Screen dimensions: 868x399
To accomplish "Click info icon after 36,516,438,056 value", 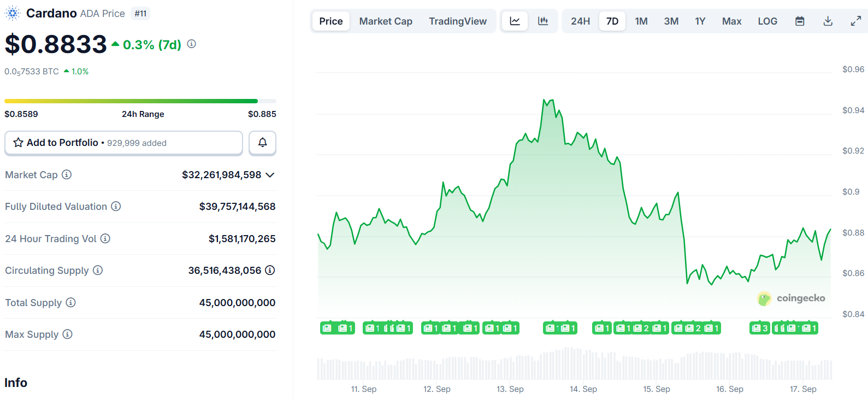I will (270, 270).
